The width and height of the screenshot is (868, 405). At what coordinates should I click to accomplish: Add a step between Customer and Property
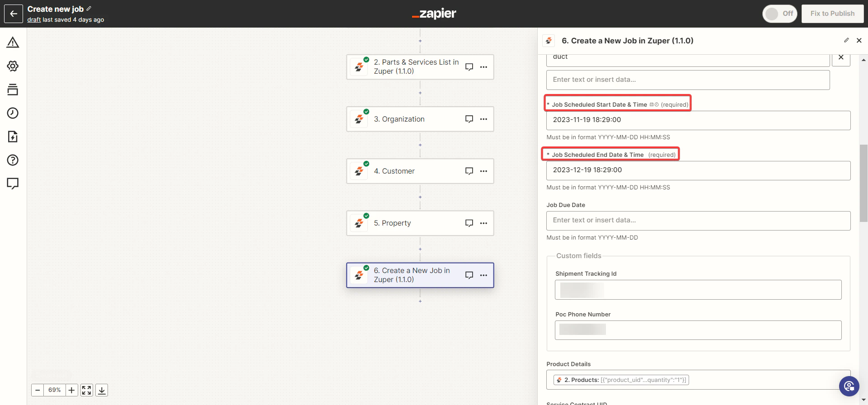click(420, 197)
